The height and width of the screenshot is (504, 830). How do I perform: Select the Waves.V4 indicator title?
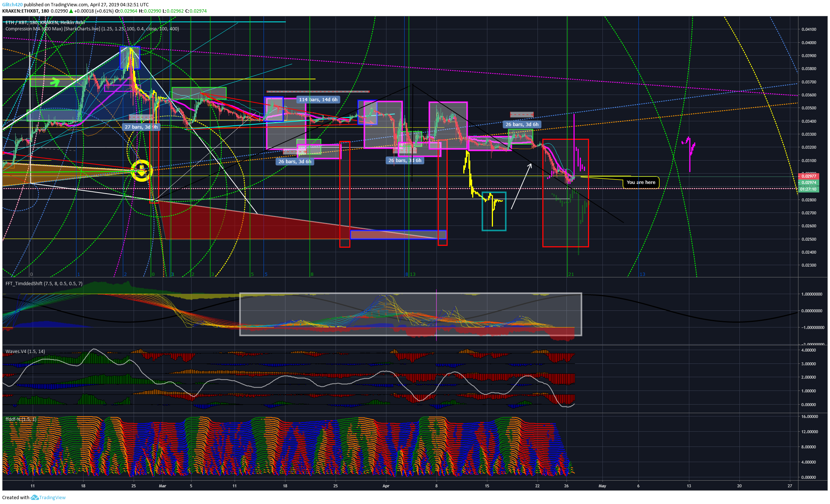(25, 351)
